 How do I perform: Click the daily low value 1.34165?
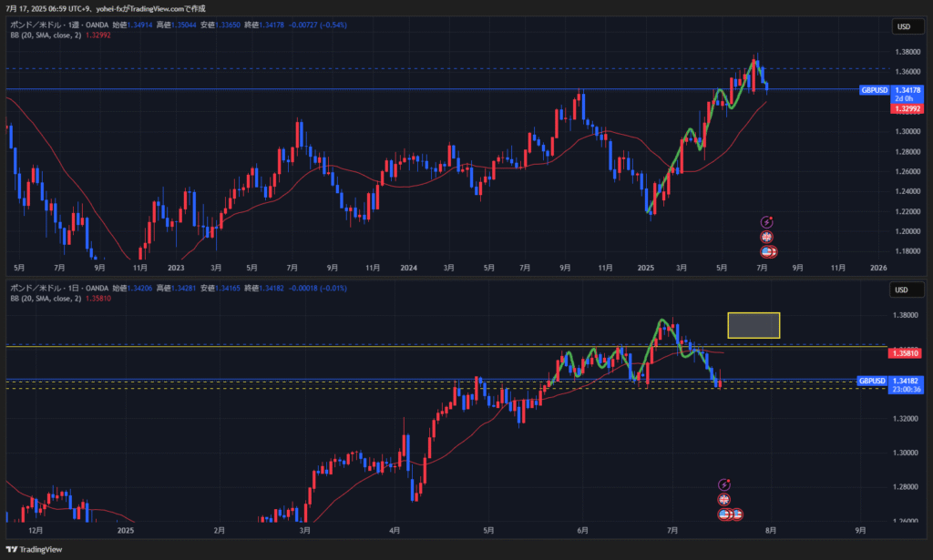(x=228, y=289)
